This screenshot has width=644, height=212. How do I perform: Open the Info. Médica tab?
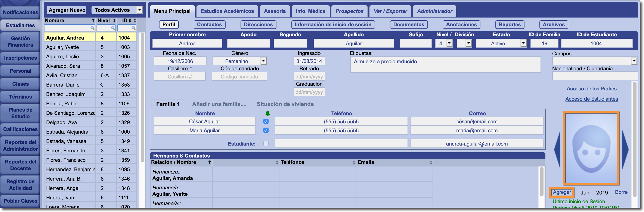click(310, 11)
